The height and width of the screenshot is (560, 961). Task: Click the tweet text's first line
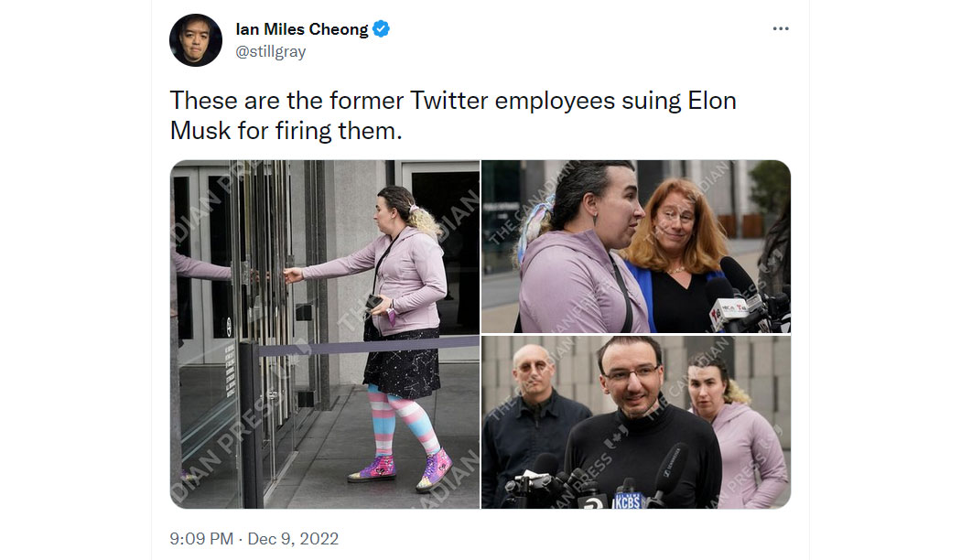(453, 101)
